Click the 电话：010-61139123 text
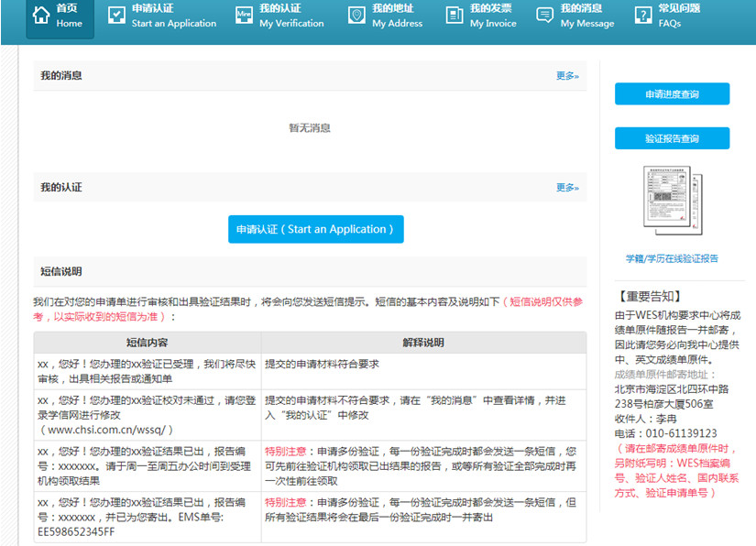 click(x=666, y=433)
